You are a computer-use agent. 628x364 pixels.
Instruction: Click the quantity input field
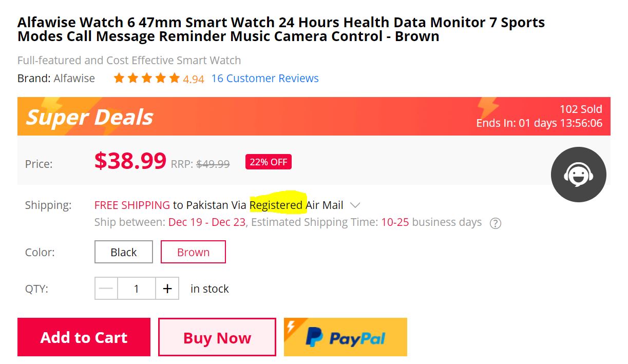[x=136, y=289]
